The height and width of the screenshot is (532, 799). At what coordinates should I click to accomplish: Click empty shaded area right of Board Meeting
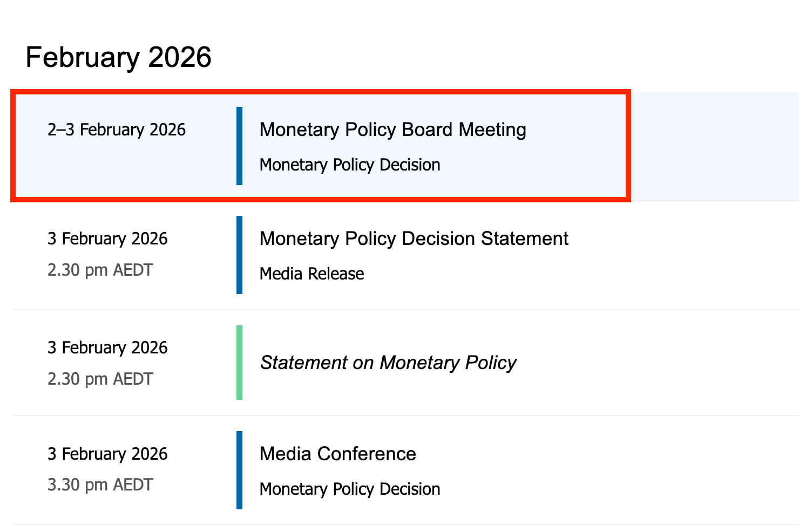click(713, 146)
